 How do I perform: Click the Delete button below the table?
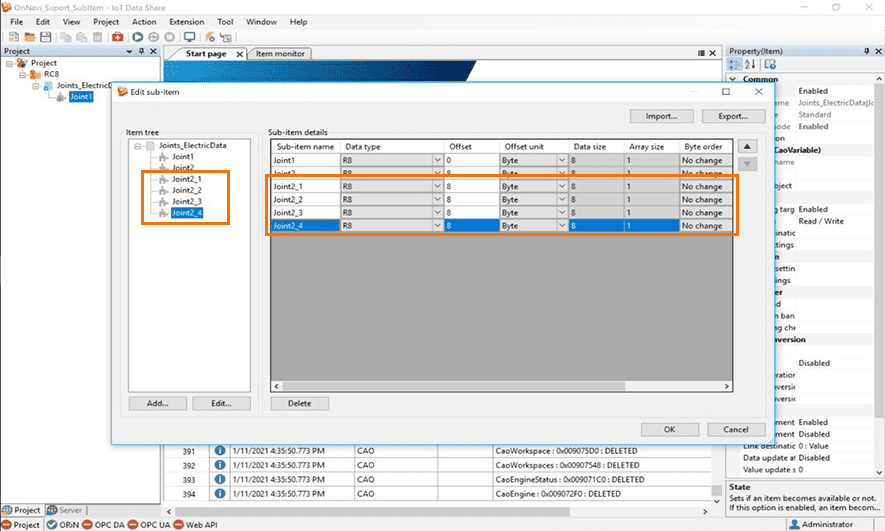(x=299, y=403)
